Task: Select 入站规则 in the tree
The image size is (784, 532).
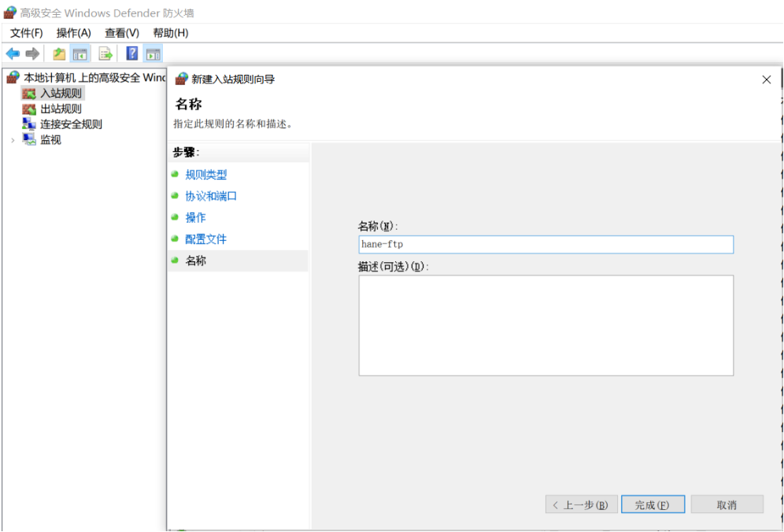Action: [x=61, y=94]
